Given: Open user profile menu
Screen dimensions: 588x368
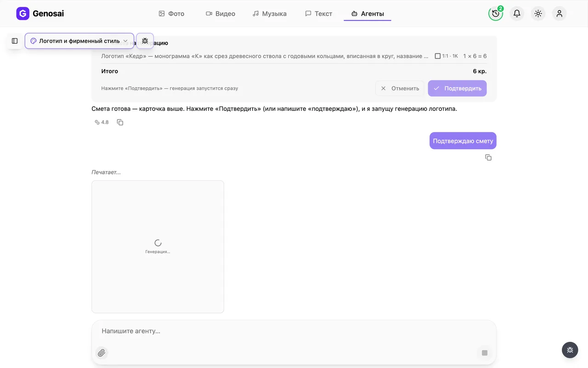Looking at the screenshot, I should coord(559,14).
